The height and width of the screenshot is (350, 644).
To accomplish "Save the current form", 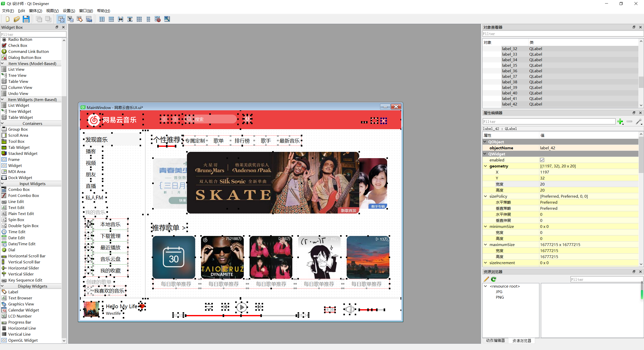I will [26, 19].
